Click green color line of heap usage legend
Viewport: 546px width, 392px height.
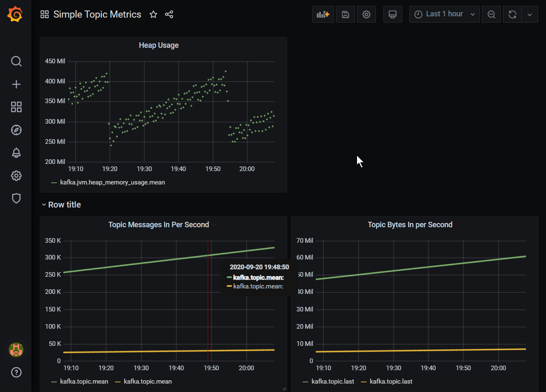(54, 183)
